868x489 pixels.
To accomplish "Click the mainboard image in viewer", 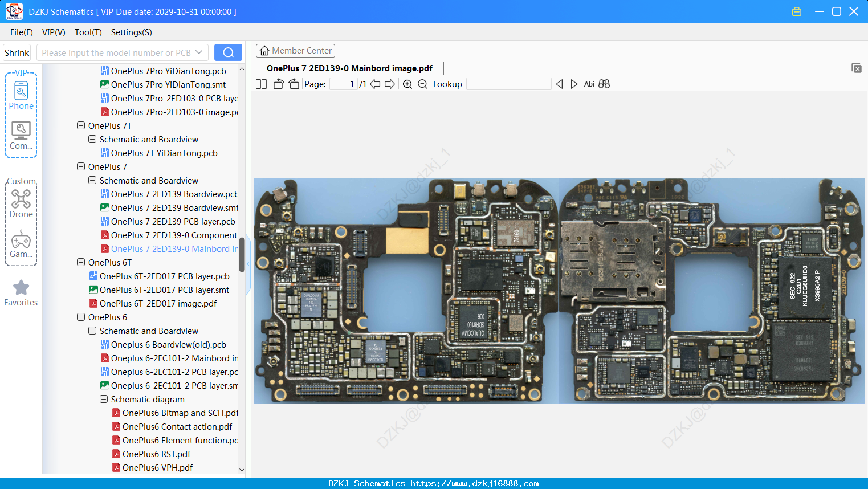I will coord(559,291).
